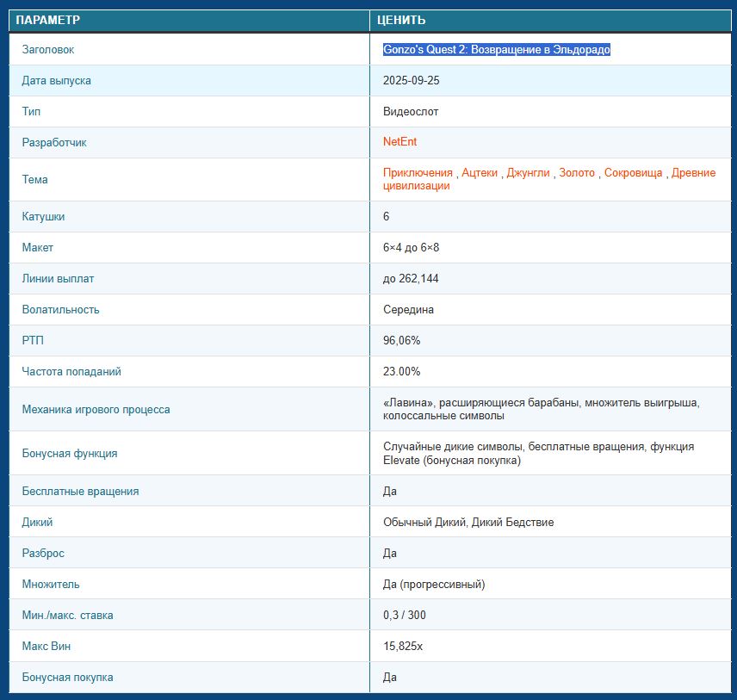The width and height of the screenshot is (737, 700).
Task: Click the 0,3 / 300 bet range value
Action: pos(405,616)
